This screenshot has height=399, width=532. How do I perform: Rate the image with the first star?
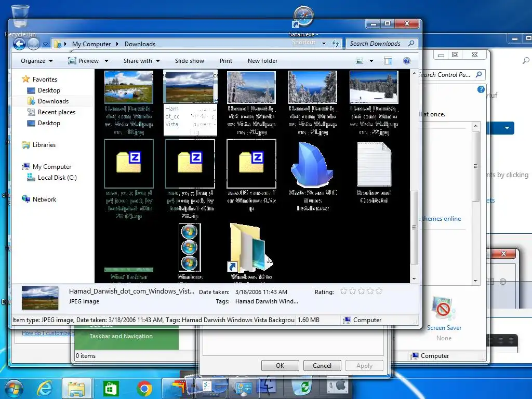(343, 291)
